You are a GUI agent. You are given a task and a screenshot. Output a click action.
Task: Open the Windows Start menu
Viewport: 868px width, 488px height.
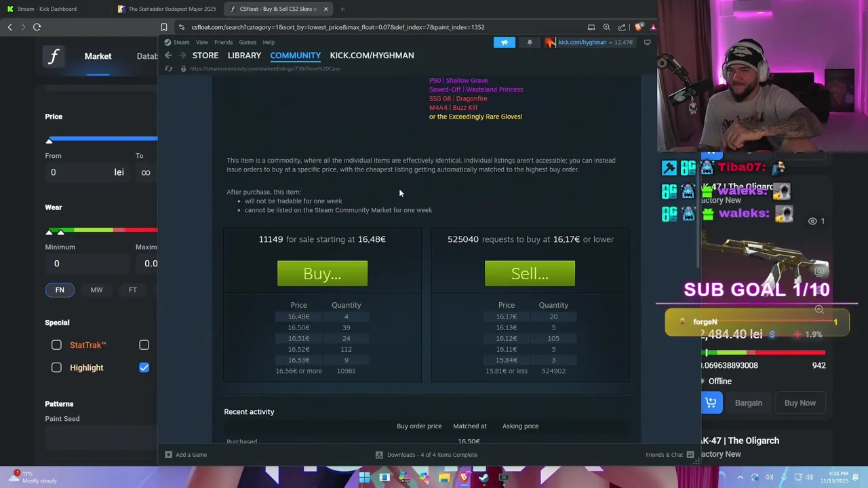(364, 477)
